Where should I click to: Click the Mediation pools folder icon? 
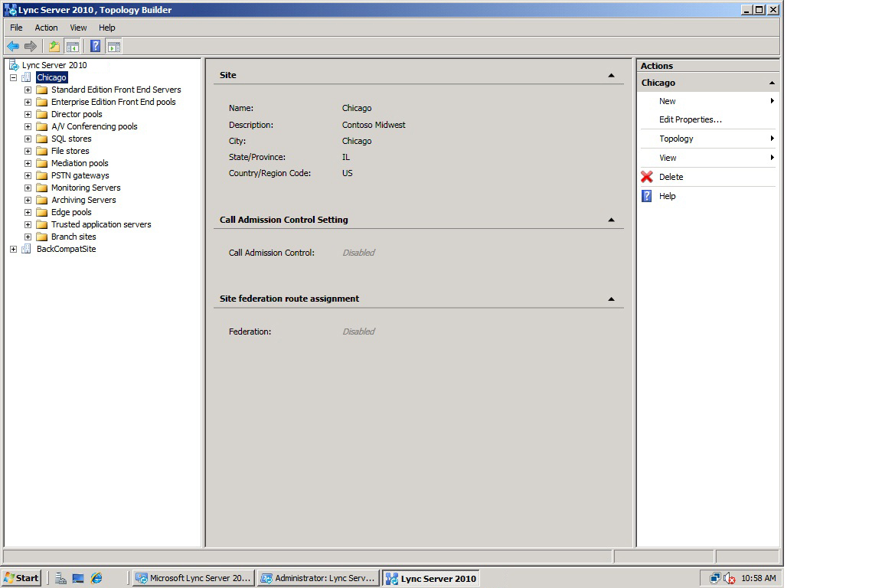(41, 163)
